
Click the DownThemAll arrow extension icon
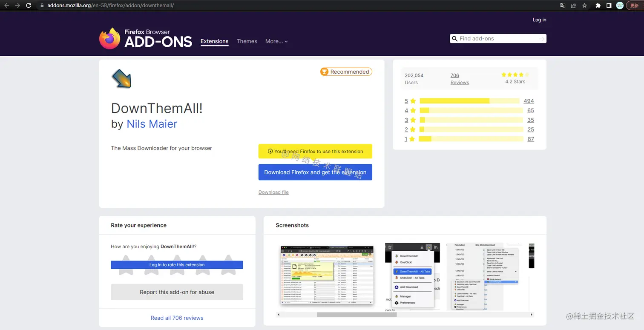121,79
